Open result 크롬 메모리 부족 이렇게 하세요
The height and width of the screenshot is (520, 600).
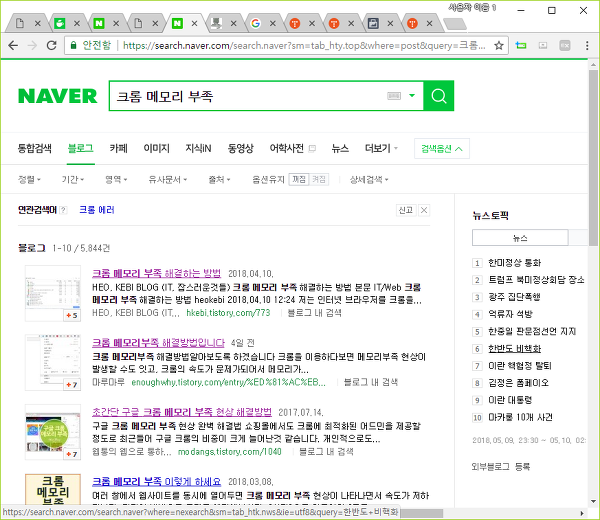click(x=157, y=481)
